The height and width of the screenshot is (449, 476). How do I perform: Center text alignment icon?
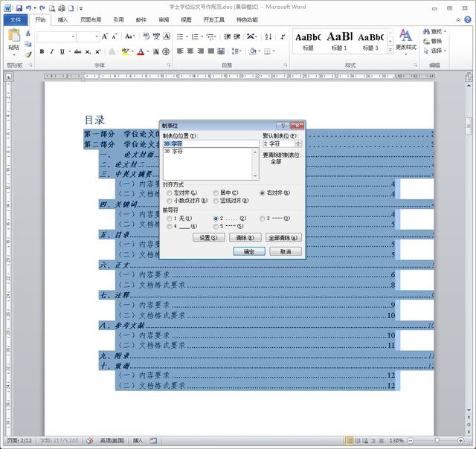[x=190, y=51]
